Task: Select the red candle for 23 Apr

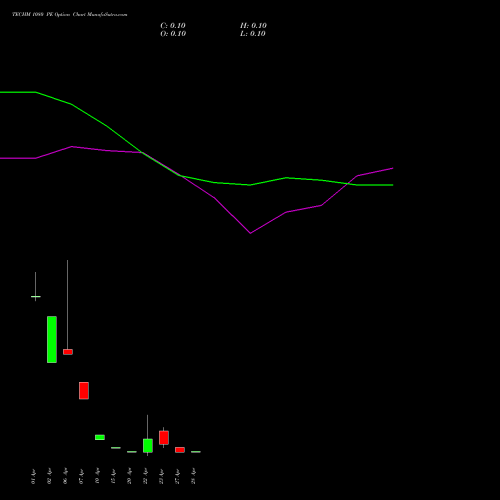Action: [x=164, y=437]
